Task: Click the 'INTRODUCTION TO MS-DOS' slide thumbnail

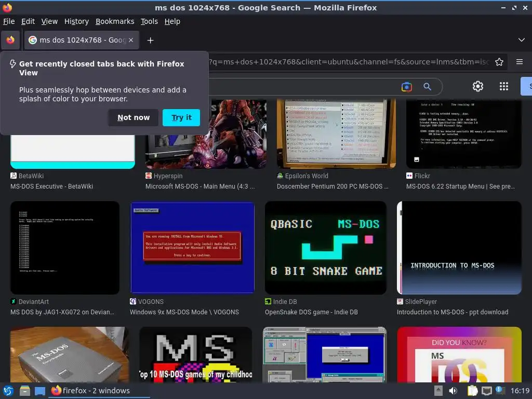Action: point(459,248)
